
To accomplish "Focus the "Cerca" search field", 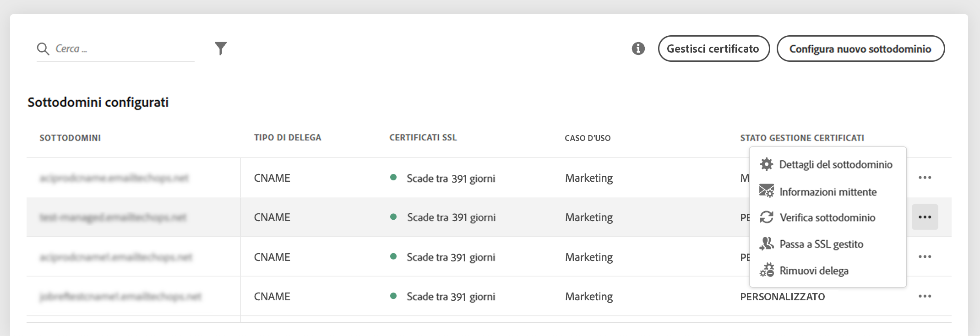I will click(x=124, y=49).
